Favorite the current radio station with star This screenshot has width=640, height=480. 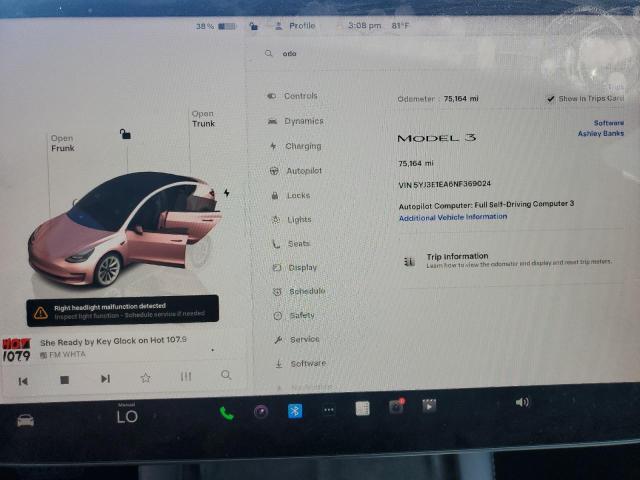coord(145,378)
